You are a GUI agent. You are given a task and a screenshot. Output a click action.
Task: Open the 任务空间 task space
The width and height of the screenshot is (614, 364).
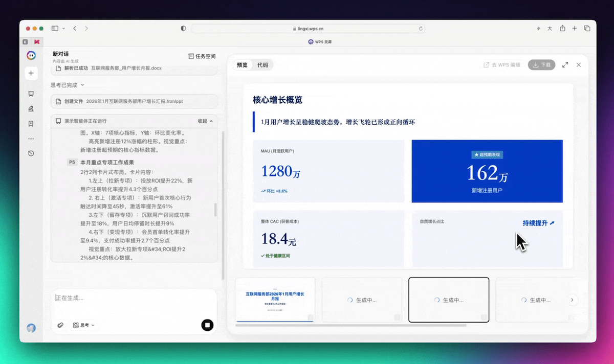[x=202, y=56]
